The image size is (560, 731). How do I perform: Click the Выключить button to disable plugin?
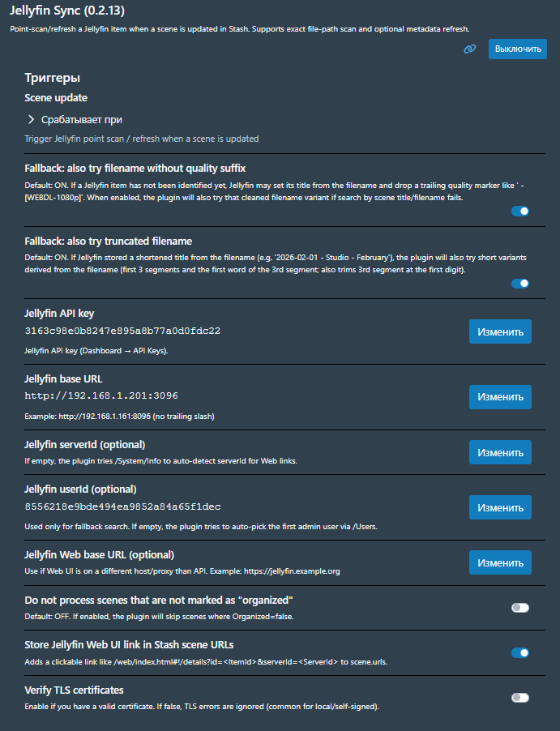[517, 49]
